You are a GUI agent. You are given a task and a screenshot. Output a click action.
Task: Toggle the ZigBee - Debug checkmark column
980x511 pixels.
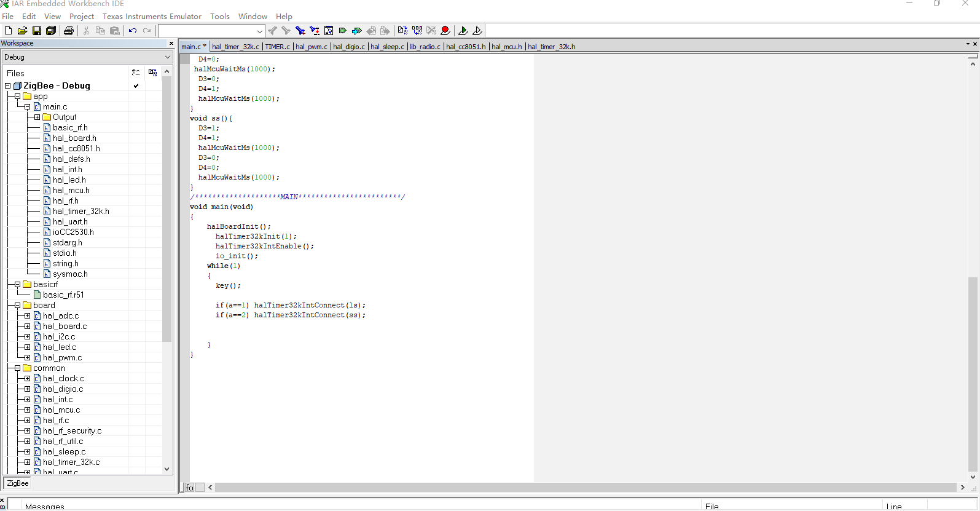pyautogui.click(x=136, y=86)
